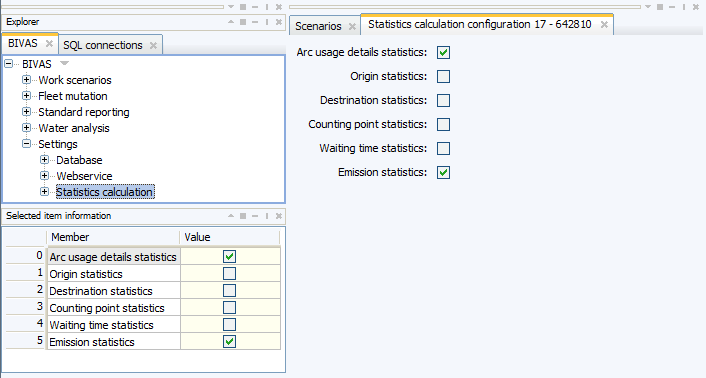Expand the Work scenarios node
Viewport: 706px width, 378px height.
pos(27,80)
